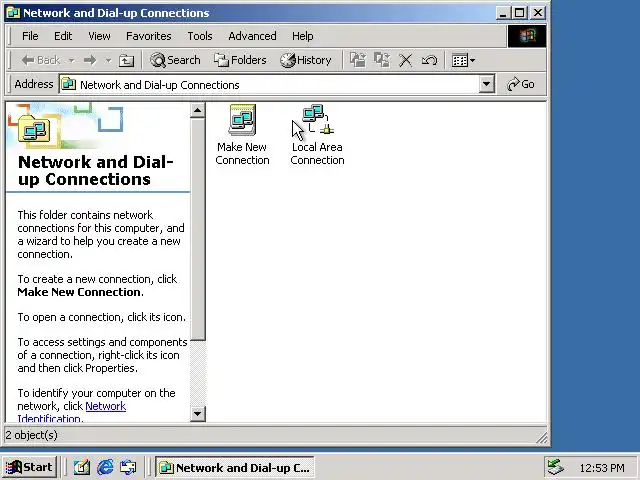Go up one folder level
Image resolution: width=640 pixels, height=480 pixels.
(126, 60)
